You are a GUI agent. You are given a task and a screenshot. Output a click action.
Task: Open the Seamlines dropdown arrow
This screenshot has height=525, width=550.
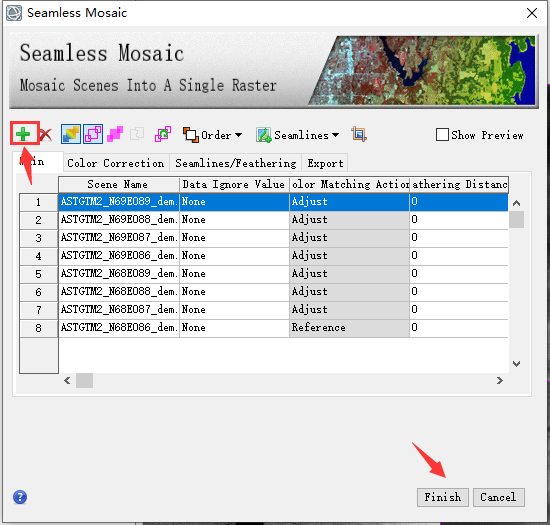coord(335,135)
